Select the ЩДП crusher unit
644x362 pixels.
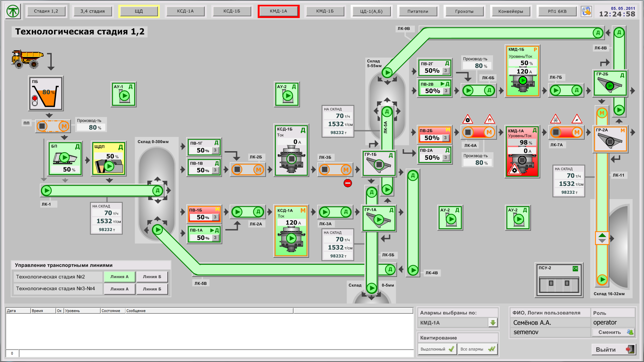pyautogui.click(x=109, y=159)
